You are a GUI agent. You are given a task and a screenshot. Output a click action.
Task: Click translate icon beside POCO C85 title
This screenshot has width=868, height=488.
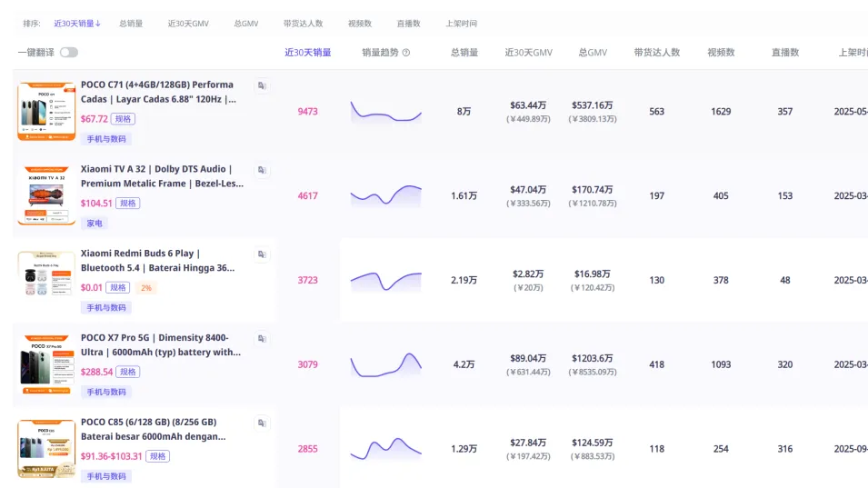point(262,423)
